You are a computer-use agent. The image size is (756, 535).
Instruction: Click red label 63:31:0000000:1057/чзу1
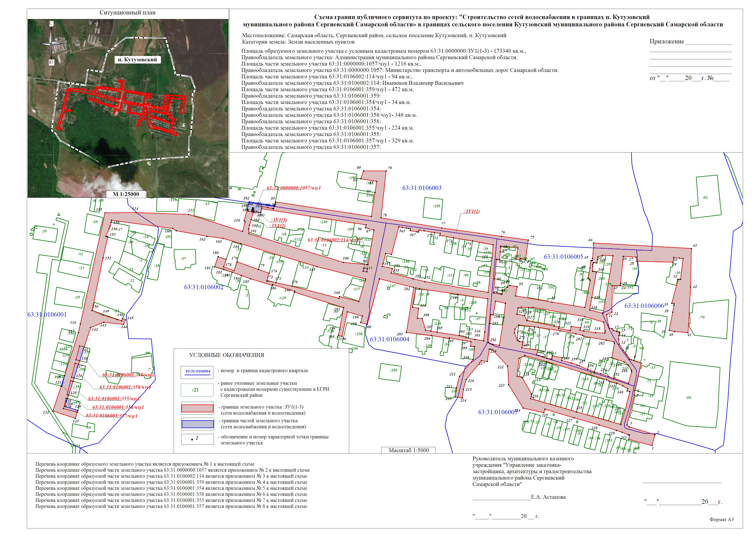(x=294, y=188)
